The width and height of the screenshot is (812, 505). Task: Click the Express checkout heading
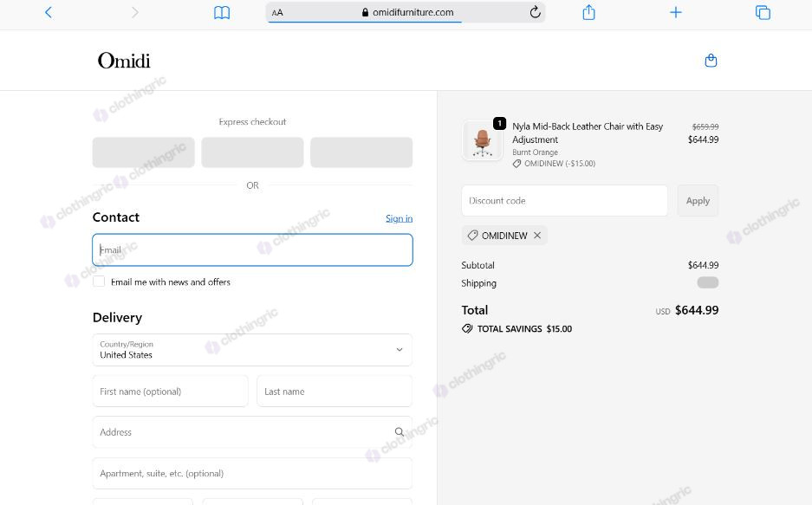[x=252, y=121]
